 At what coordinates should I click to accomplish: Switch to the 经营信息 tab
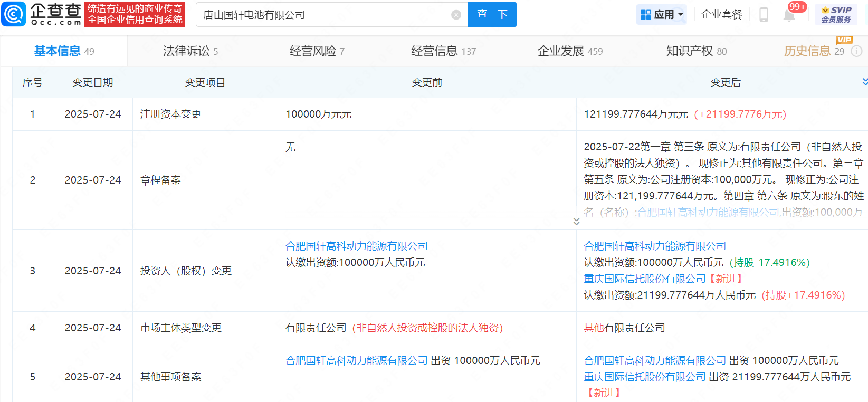(444, 51)
